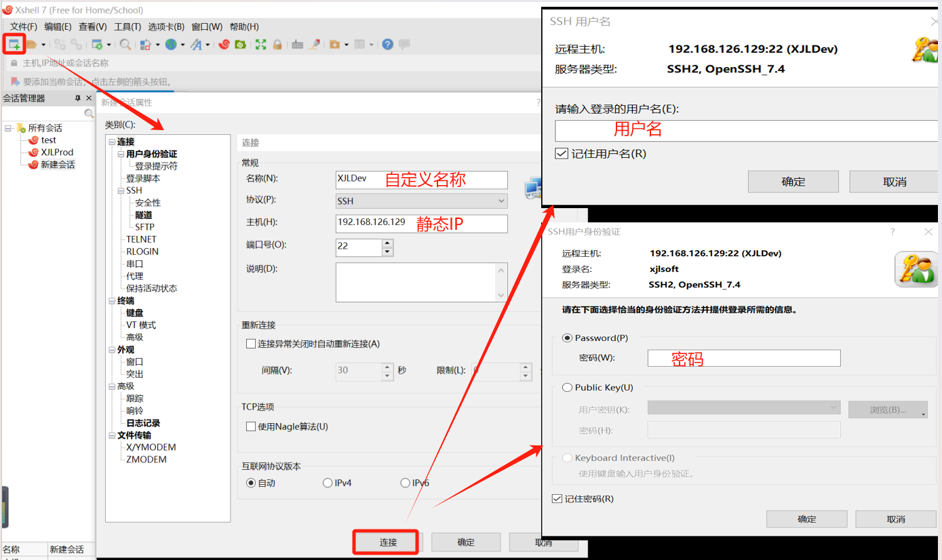The height and width of the screenshot is (560, 942).
Task: Open the 工具(T) menu
Action: click(x=127, y=27)
